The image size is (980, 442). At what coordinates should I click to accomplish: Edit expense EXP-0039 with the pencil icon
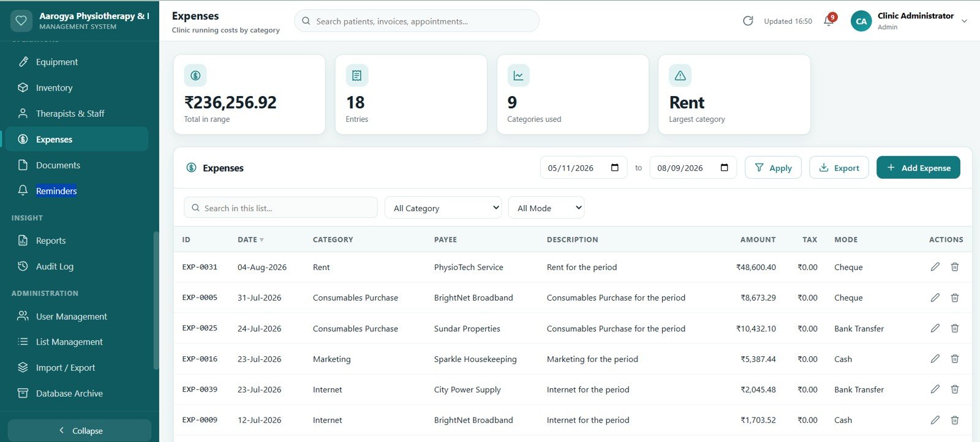click(935, 389)
